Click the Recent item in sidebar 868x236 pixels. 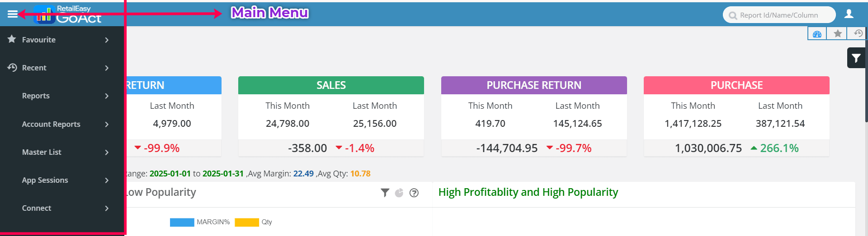tap(34, 68)
